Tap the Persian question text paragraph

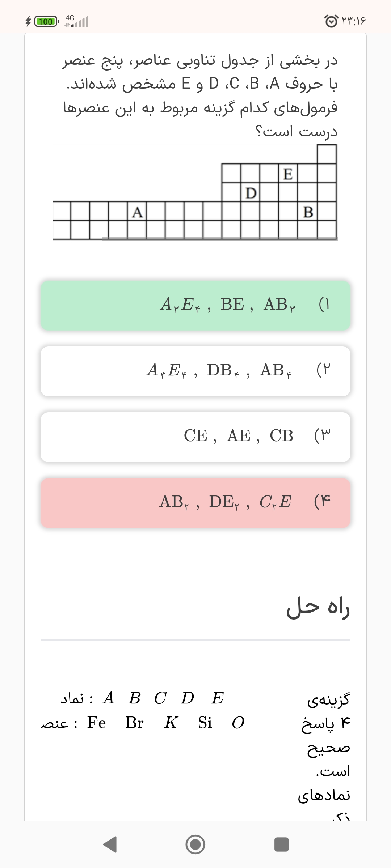point(200,95)
